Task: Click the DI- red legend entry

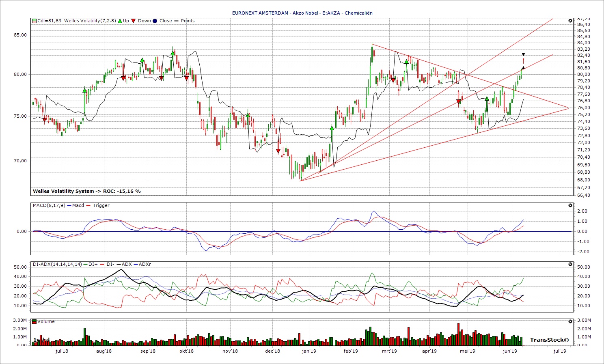Action: point(107,264)
